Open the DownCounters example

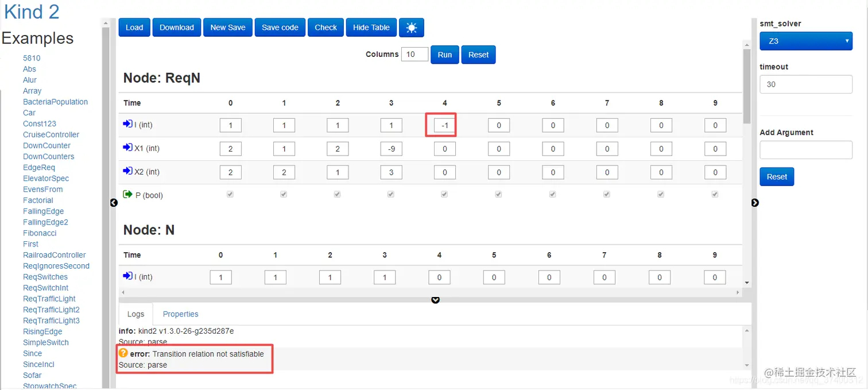tap(48, 156)
